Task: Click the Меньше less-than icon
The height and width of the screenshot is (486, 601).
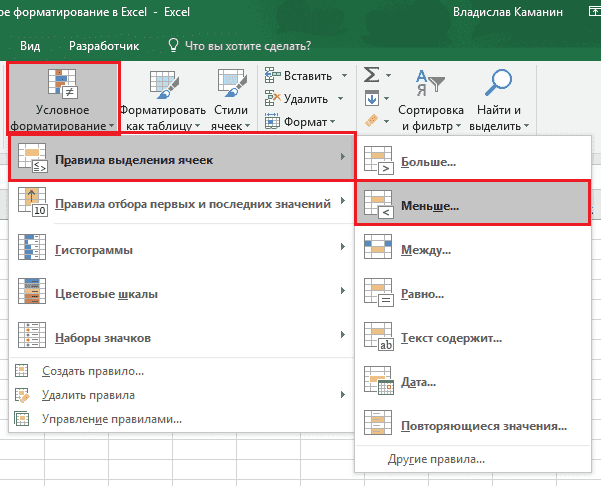Action: pyautogui.click(x=379, y=204)
